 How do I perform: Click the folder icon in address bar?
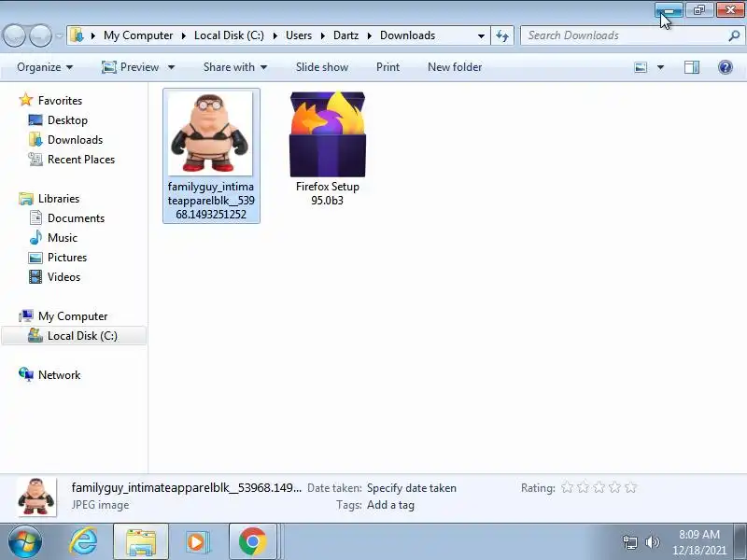(77, 35)
